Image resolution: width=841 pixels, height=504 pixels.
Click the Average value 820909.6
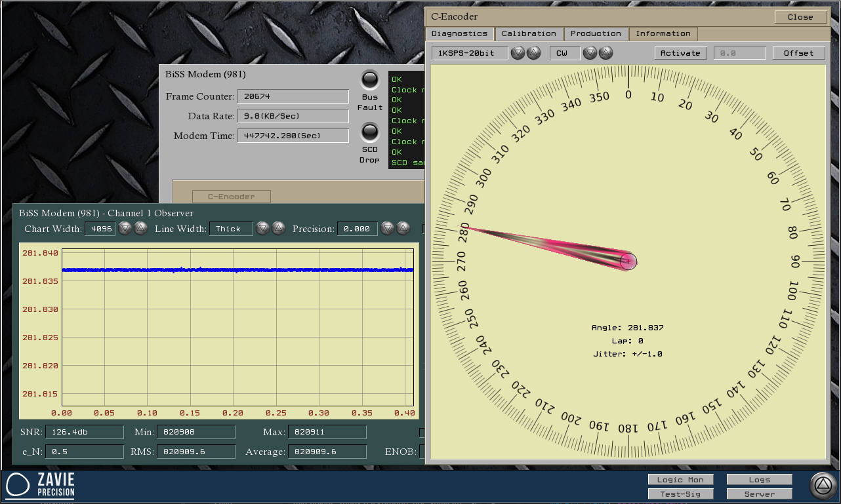(x=327, y=452)
